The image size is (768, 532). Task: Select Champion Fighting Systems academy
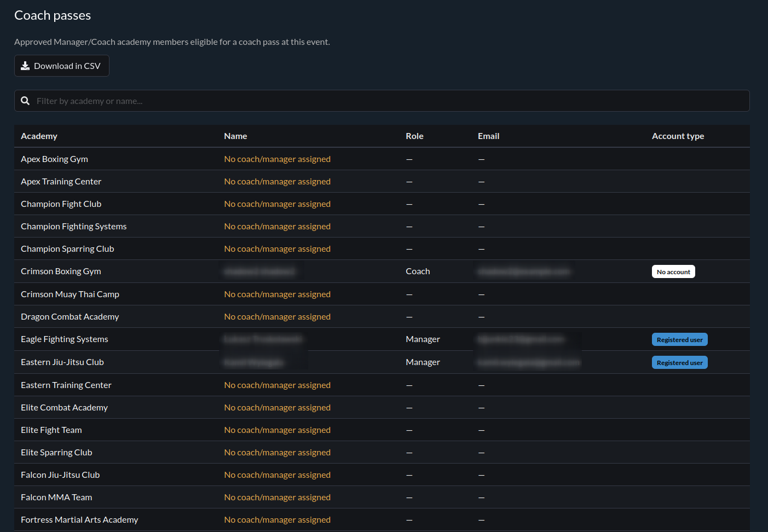pyautogui.click(x=73, y=227)
